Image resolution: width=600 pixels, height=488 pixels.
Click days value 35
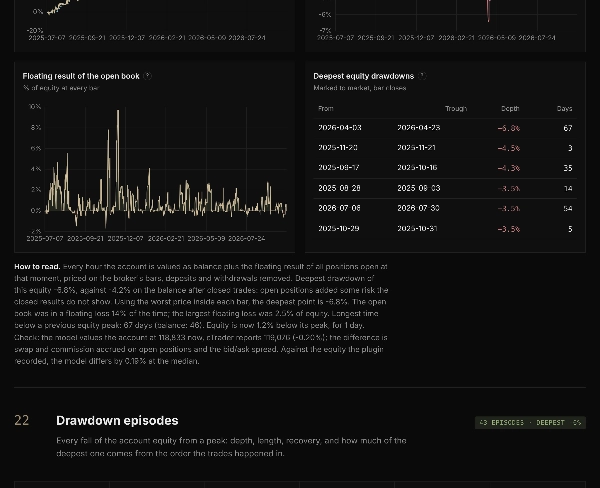pyautogui.click(x=568, y=168)
